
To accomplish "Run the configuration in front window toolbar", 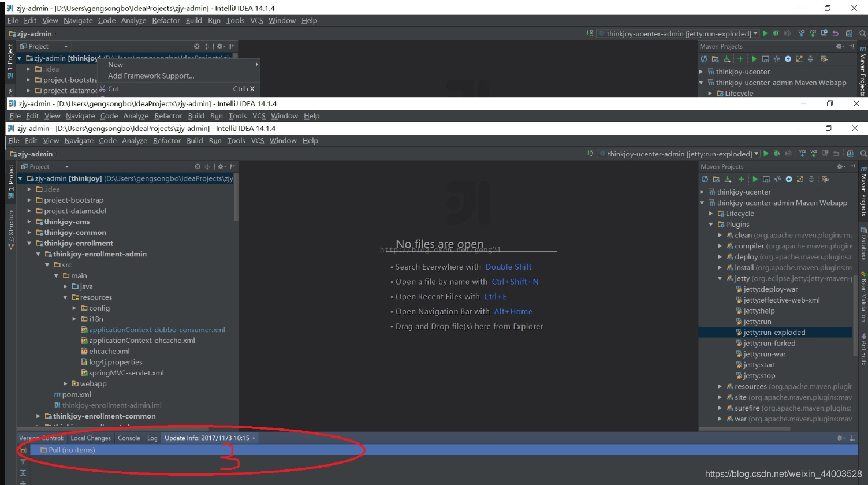I will [x=766, y=154].
